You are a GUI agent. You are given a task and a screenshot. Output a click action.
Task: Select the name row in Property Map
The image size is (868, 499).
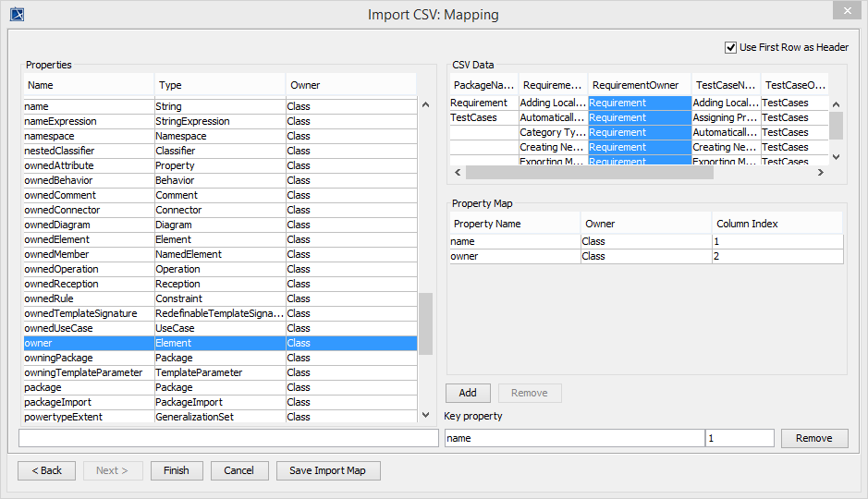(514, 241)
